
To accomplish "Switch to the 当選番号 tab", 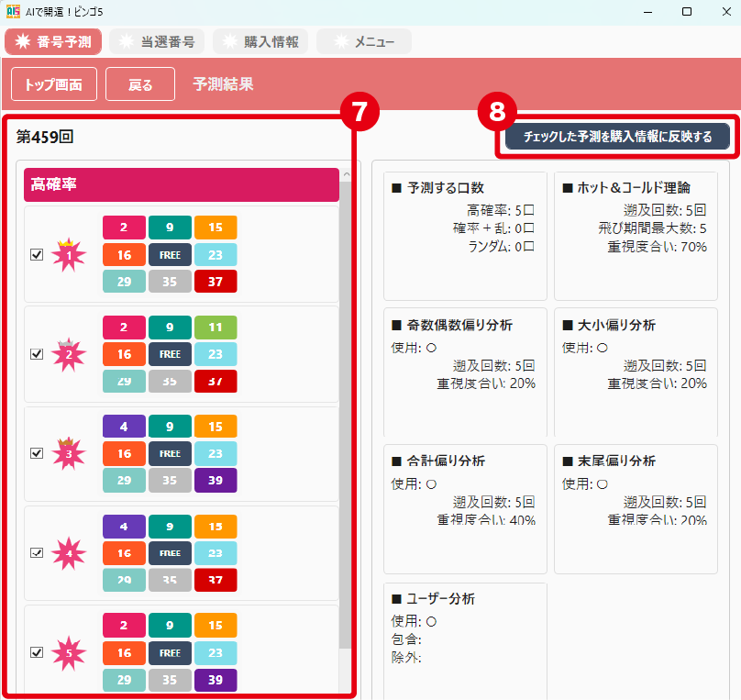I will tap(156, 41).
